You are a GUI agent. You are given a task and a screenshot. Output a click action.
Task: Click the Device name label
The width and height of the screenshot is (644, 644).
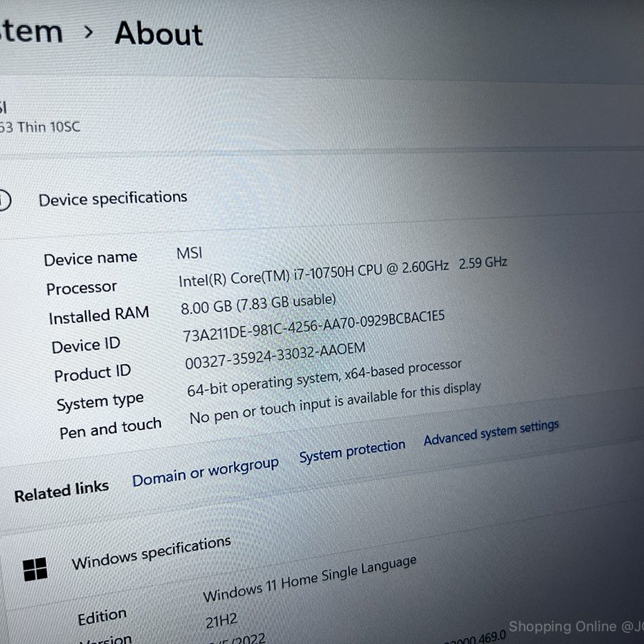(91, 258)
